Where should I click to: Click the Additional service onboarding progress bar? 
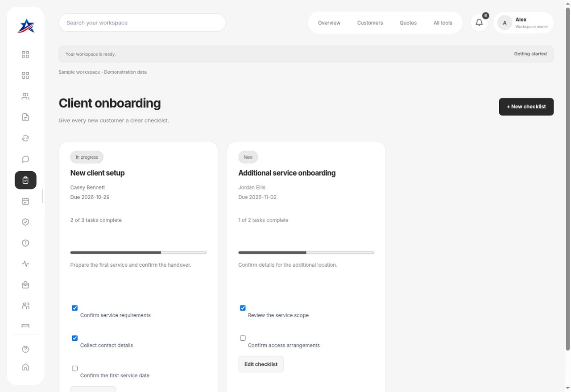(306, 252)
